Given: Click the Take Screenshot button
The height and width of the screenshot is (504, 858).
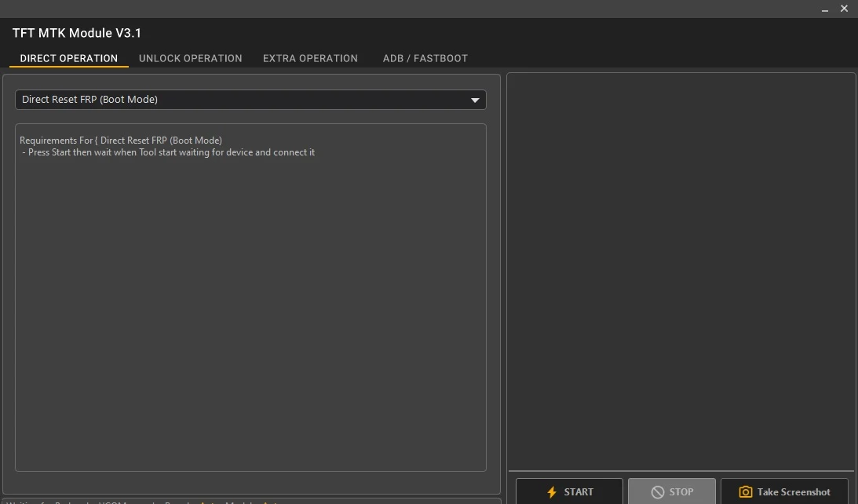Looking at the screenshot, I should click(784, 491).
